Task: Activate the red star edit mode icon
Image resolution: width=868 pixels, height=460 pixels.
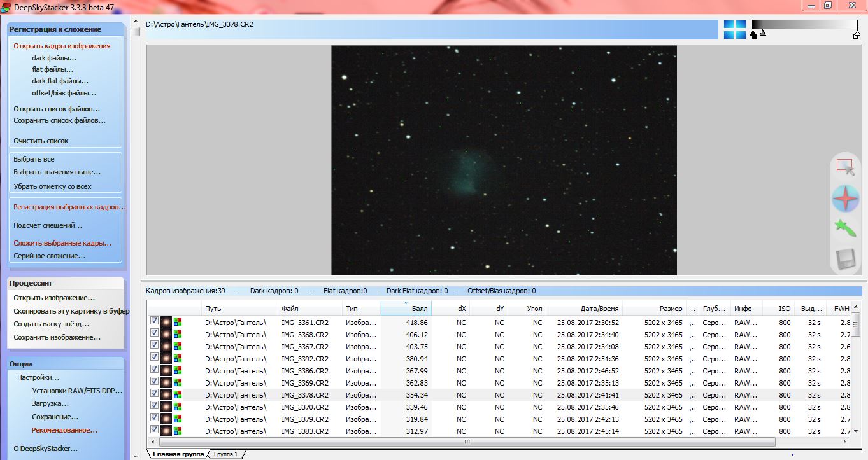Action: [845, 199]
